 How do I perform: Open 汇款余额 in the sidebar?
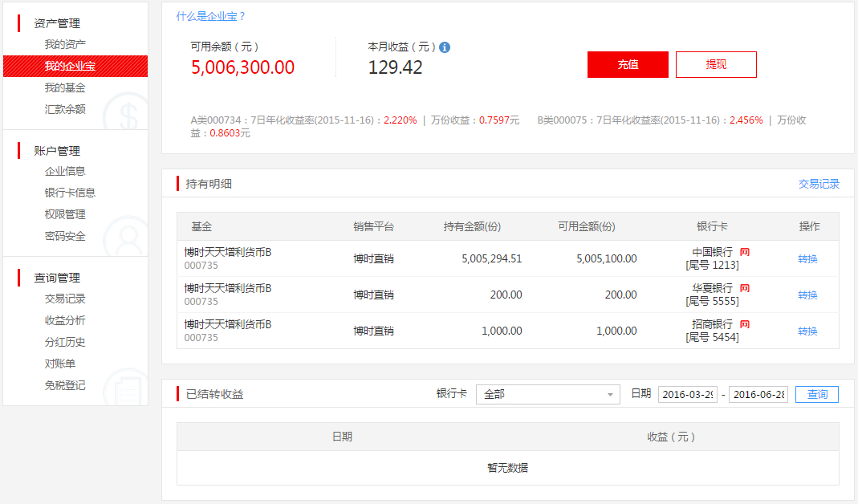65,109
